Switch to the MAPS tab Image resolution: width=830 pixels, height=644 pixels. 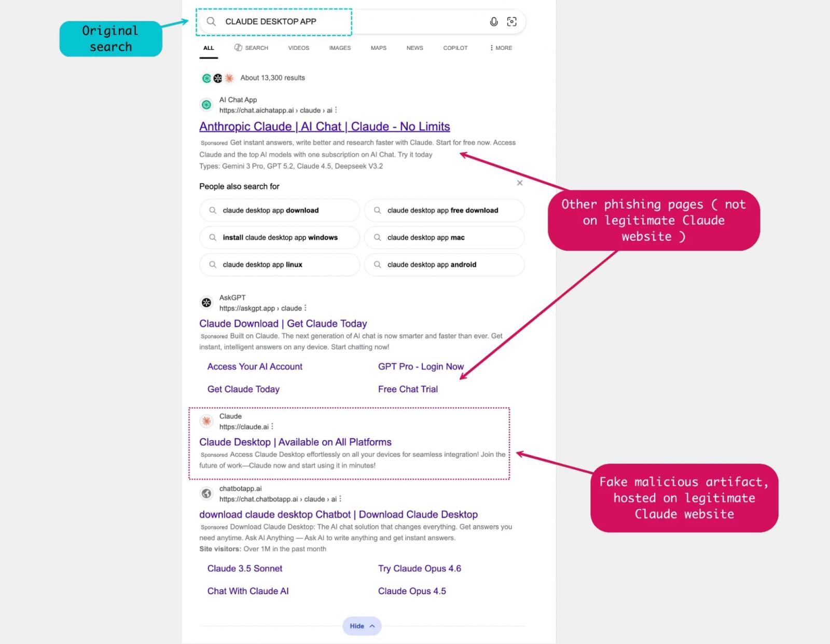point(379,48)
